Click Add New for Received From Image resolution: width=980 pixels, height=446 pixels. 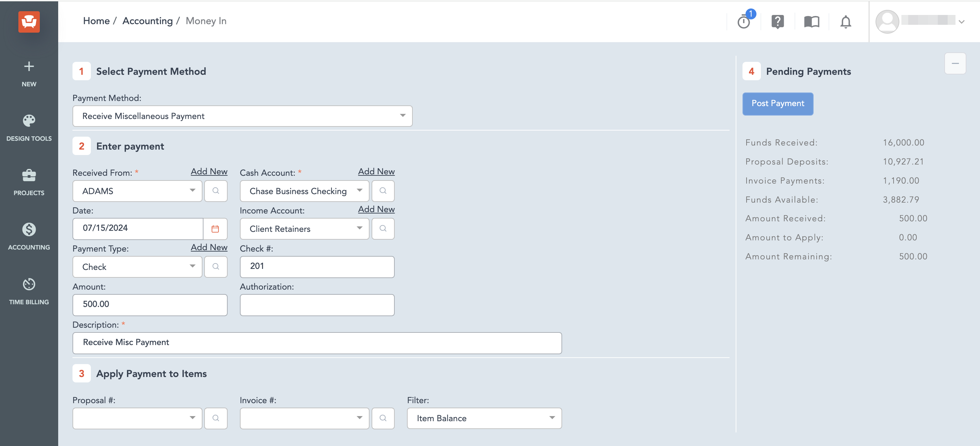(x=209, y=171)
